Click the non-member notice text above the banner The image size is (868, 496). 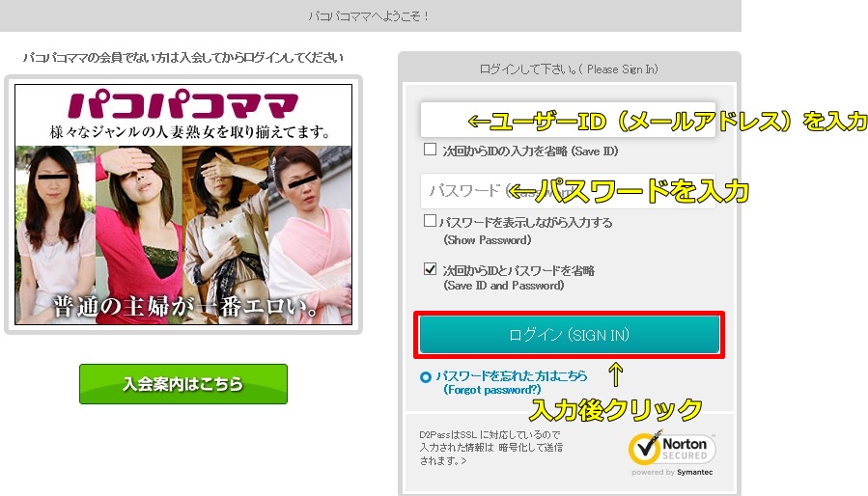[x=183, y=58]
